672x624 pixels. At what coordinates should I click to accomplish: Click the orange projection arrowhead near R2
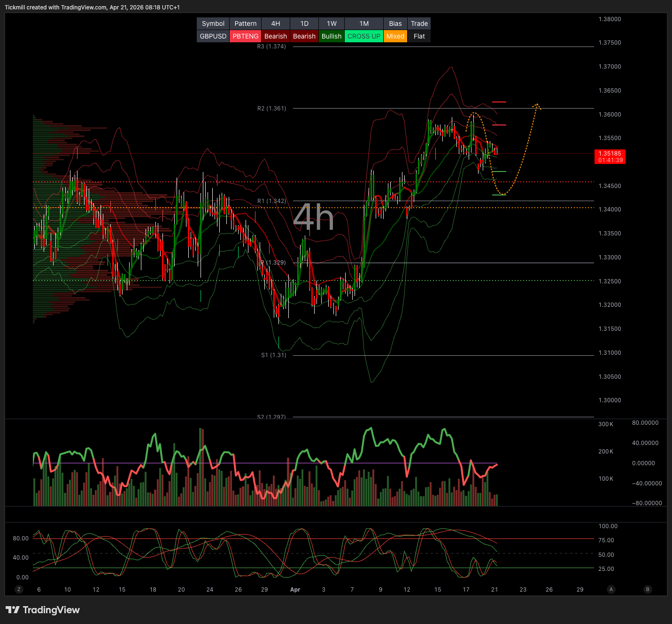[x=537, y=105]
